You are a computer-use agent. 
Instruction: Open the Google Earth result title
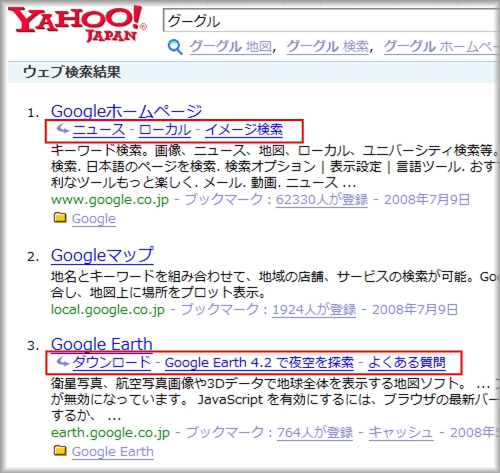[102, 344]
